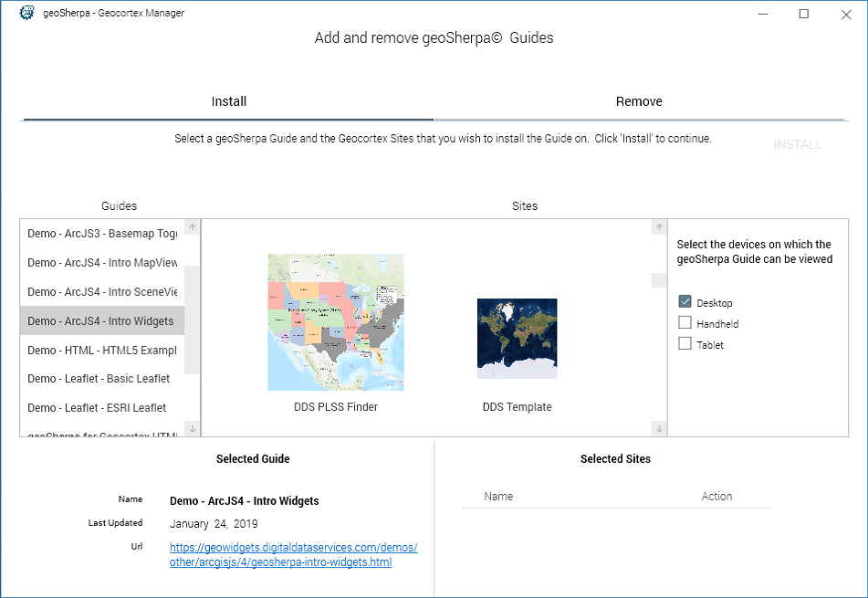Click the Sites panel scrollbar thumb
Image resolution: width=868 pixels, height=598 pixels.
point(659,280)
